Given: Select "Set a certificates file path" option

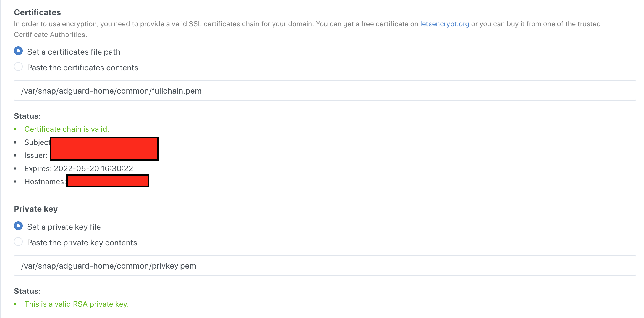Looking at the screenshot, I should pyautogui.click(x=18, y=51).
